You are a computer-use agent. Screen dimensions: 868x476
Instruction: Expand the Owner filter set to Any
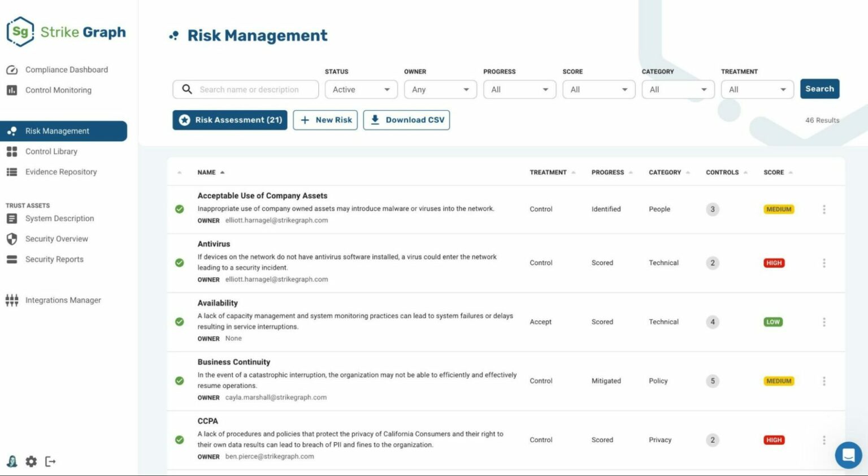(x=440, y=89)
